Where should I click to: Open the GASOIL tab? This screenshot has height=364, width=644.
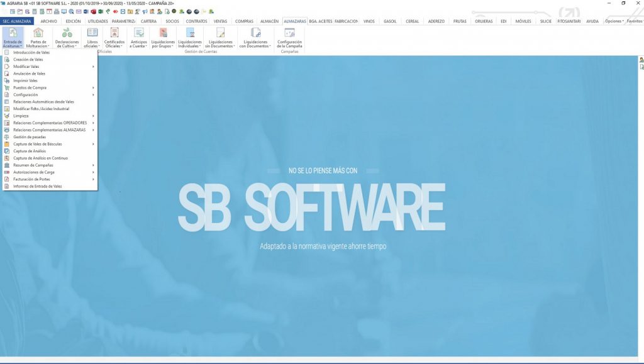(390, 21)
